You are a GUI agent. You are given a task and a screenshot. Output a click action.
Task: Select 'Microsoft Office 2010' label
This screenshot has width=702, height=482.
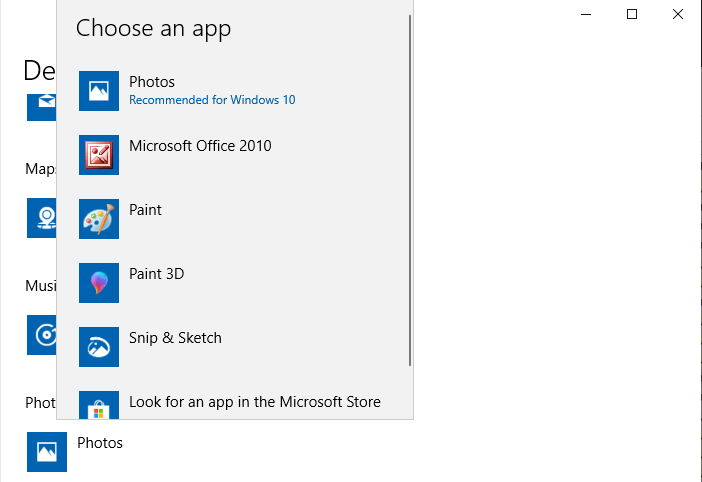click(x=200, y=146)
